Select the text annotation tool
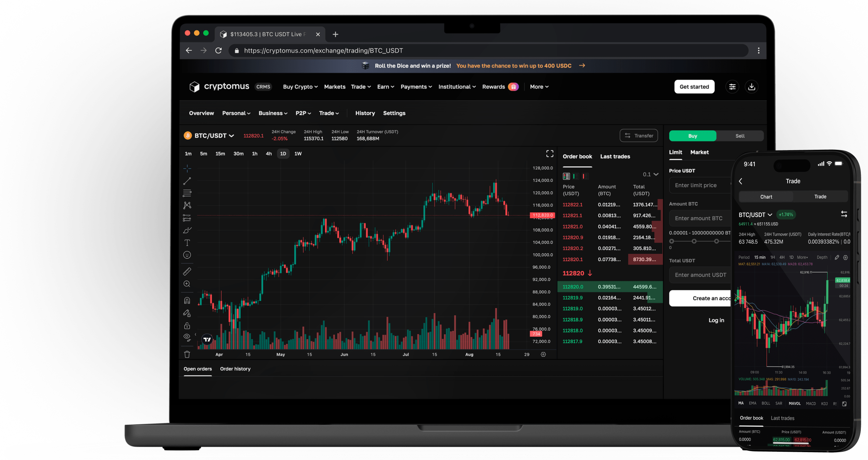The image size is (868, 460). (x=187, y=242)
